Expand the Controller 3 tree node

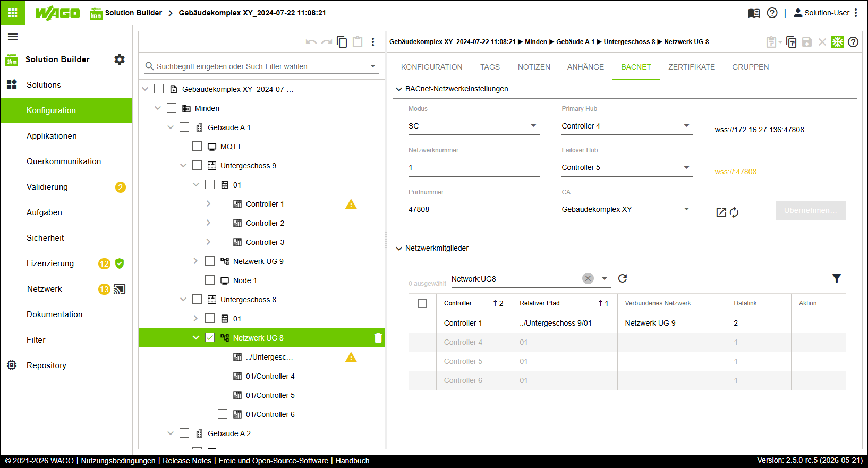(x=208, y=242)
